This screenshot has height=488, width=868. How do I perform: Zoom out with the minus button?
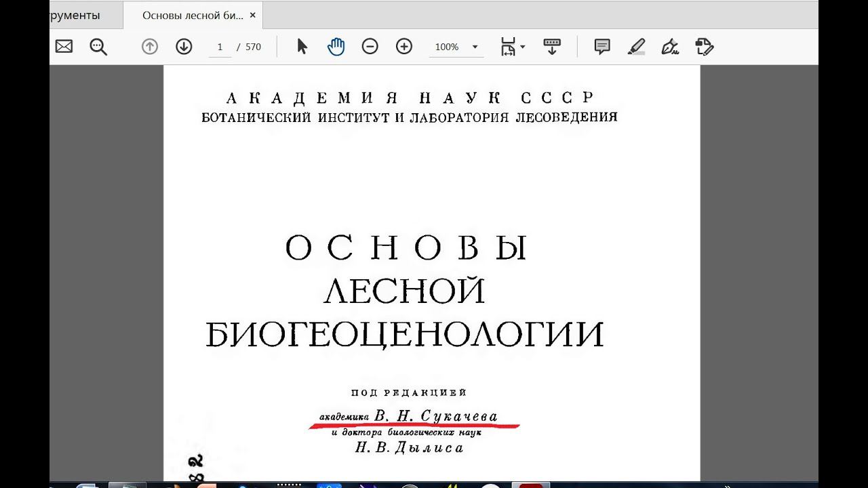pos(370,47)
